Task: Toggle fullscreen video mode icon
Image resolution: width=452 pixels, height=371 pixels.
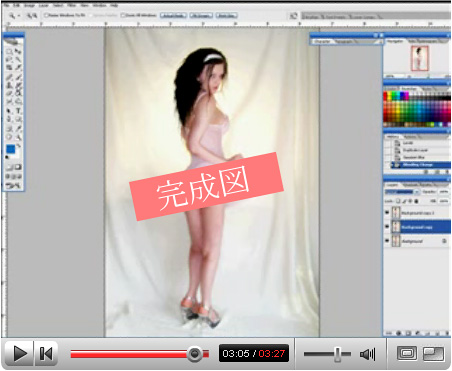Action: click(407, 353)
